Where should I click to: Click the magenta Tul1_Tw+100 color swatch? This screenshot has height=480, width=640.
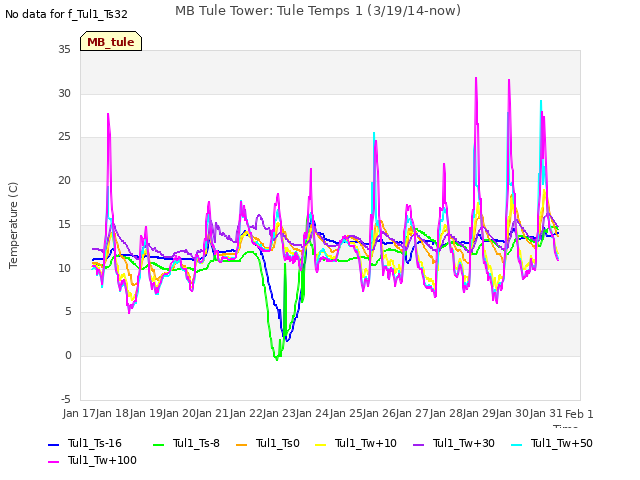tap(53, 462)
